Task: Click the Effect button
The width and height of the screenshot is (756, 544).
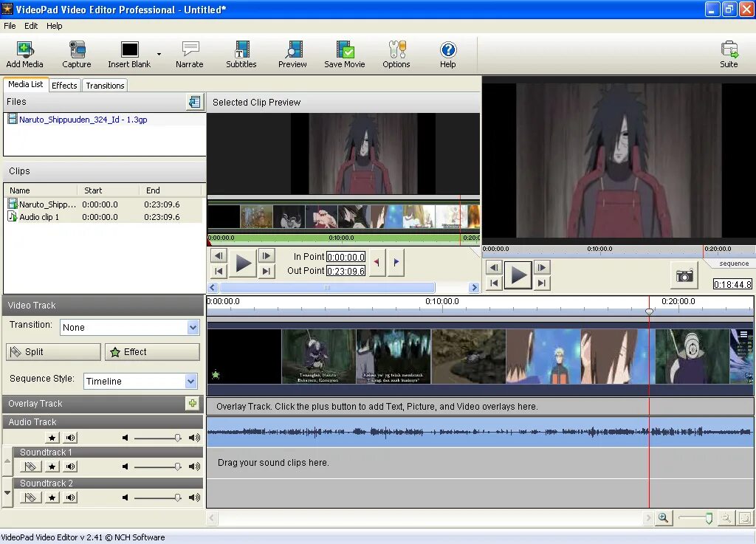Action: (152, 352)
